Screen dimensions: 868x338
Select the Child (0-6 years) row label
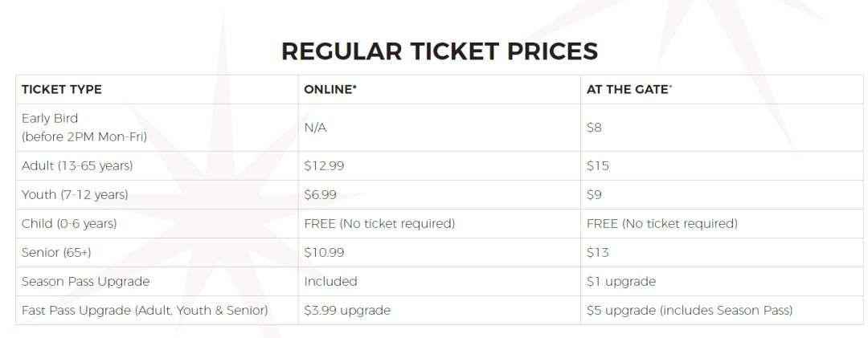pyautogui.click(x=69, y=224)
